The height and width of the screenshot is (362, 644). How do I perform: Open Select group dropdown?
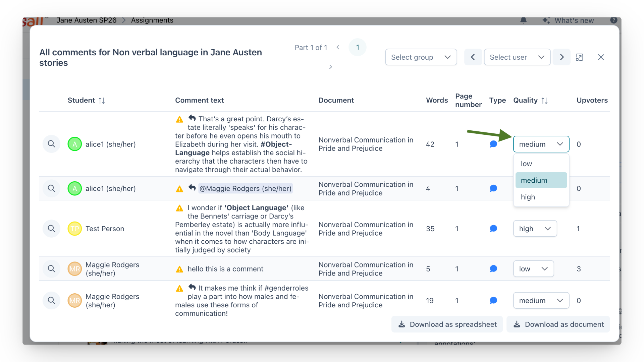pos(421,57)
